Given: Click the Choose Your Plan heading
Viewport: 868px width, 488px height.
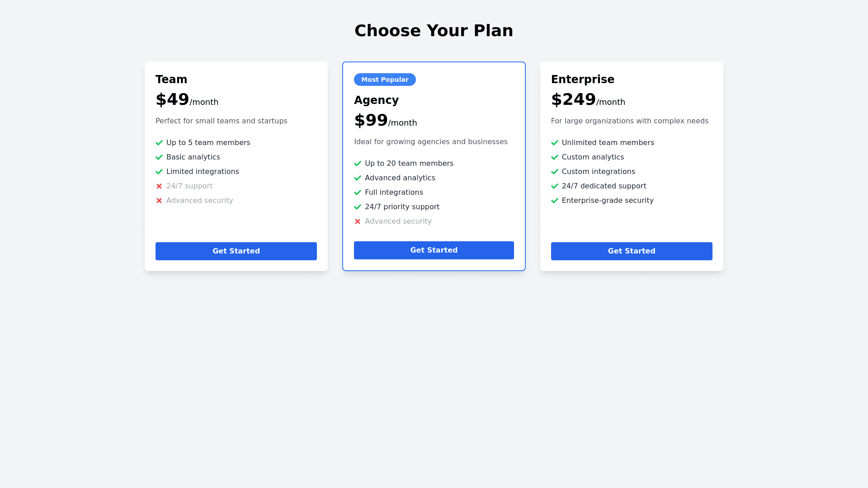Looking at the screenshot, I should click(x=434, y=31).
